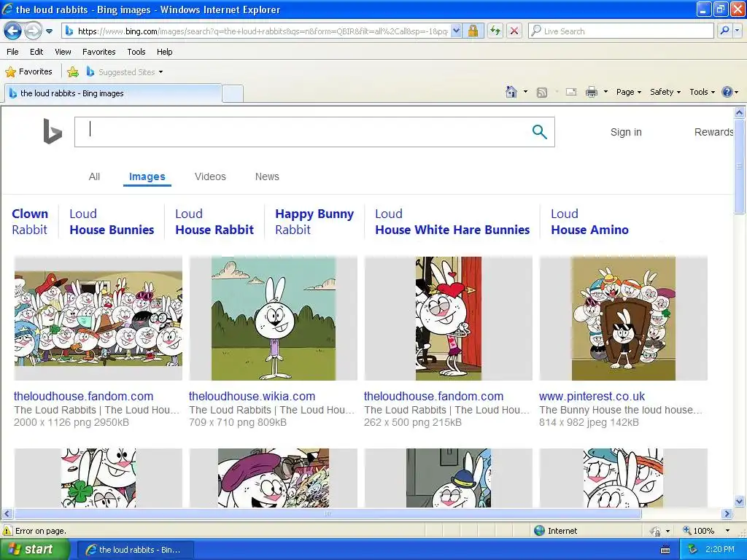Click the red Stop loading icon
Screen dimensions: 747x560
[x=514, y=31]
